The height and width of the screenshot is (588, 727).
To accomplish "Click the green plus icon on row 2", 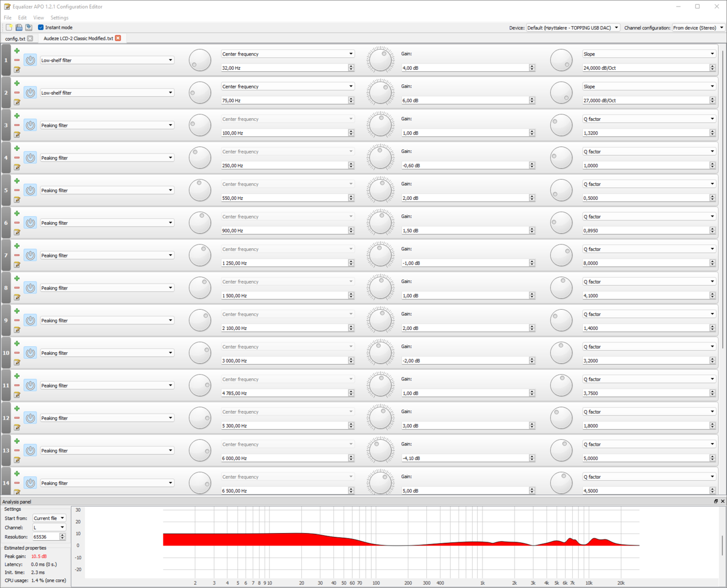I will click(17, 83).
